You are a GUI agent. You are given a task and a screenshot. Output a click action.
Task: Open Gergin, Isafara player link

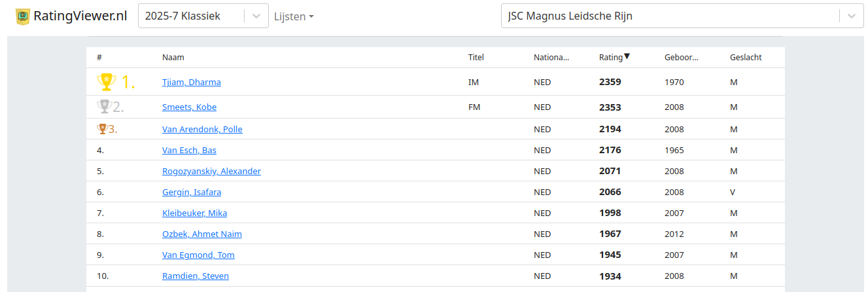pyautogui.click(x=192, y=192)
